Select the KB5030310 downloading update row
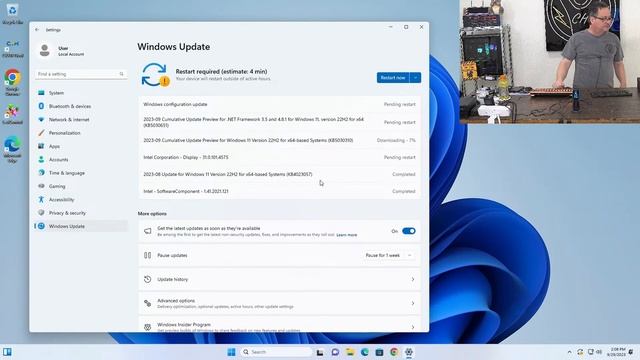 point(280,140)
